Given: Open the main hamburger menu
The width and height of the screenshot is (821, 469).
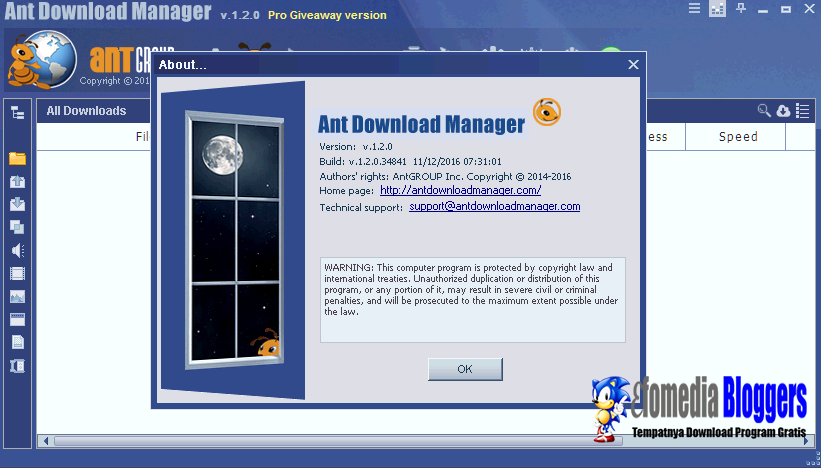Looking at the screenshot, I should (x=694, y=8).
